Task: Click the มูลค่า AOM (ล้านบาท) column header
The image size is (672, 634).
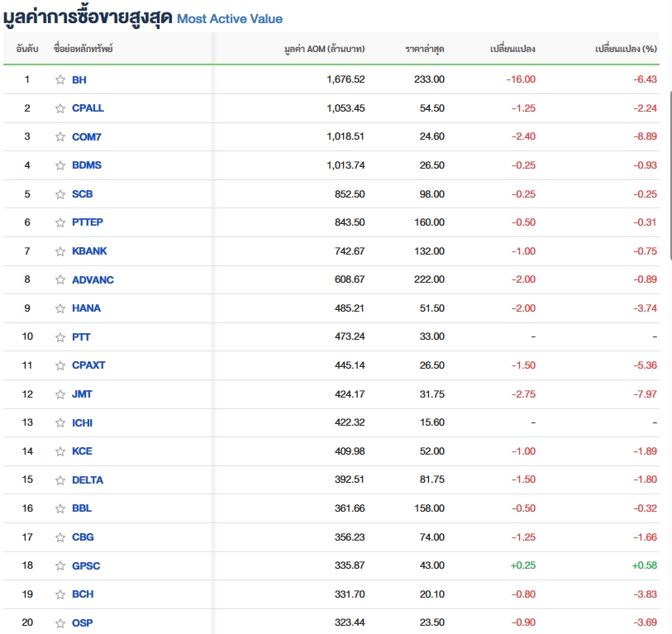Action: pos(325,49)
